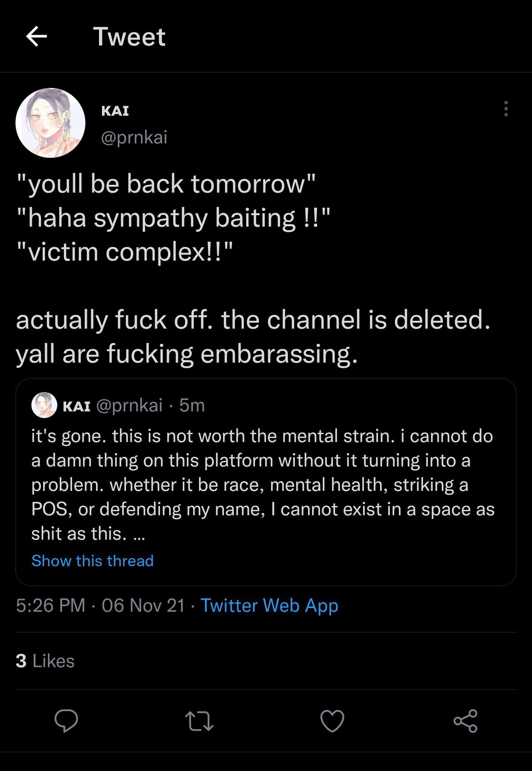Share the tweet via share icon
The width and height of the screenshot is (532, 771).
click(465, 721)
